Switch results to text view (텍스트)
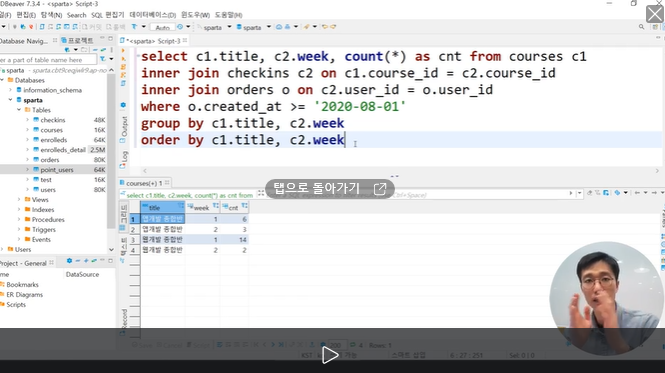Screen dimensions: 665x373 123,250
